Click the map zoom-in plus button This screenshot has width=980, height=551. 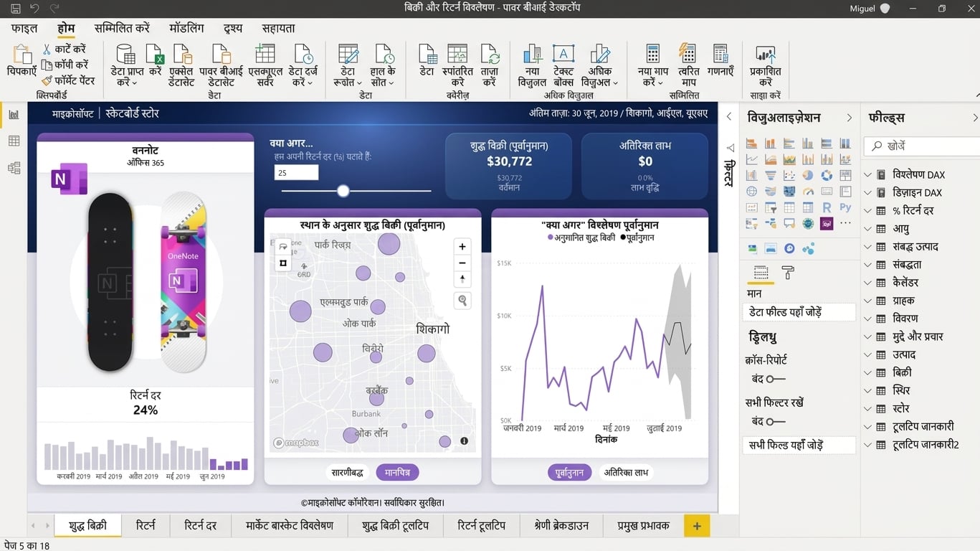click(x=462, y=247)
